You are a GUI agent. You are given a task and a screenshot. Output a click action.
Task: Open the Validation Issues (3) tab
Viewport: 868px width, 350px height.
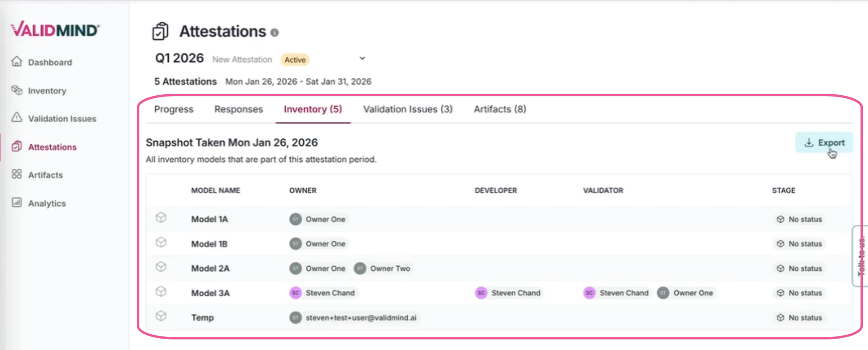408,109
